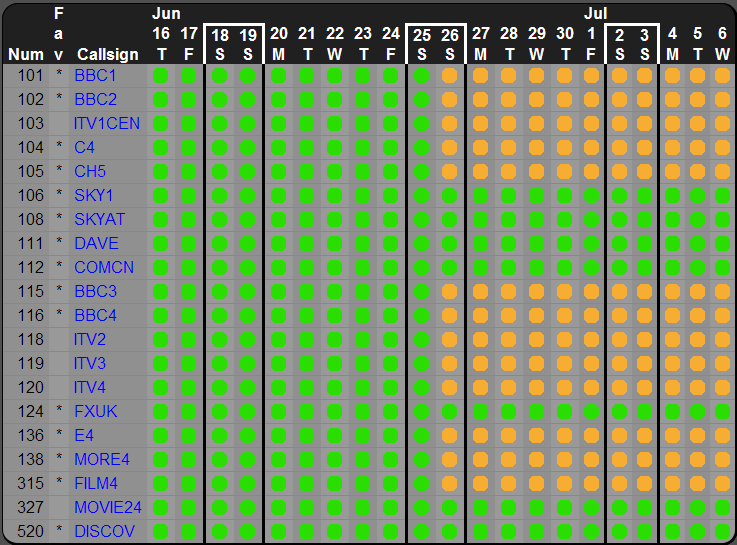This screenshot has height=545, width=737.
Task: Click channel number 101
Action: (31, 76)
